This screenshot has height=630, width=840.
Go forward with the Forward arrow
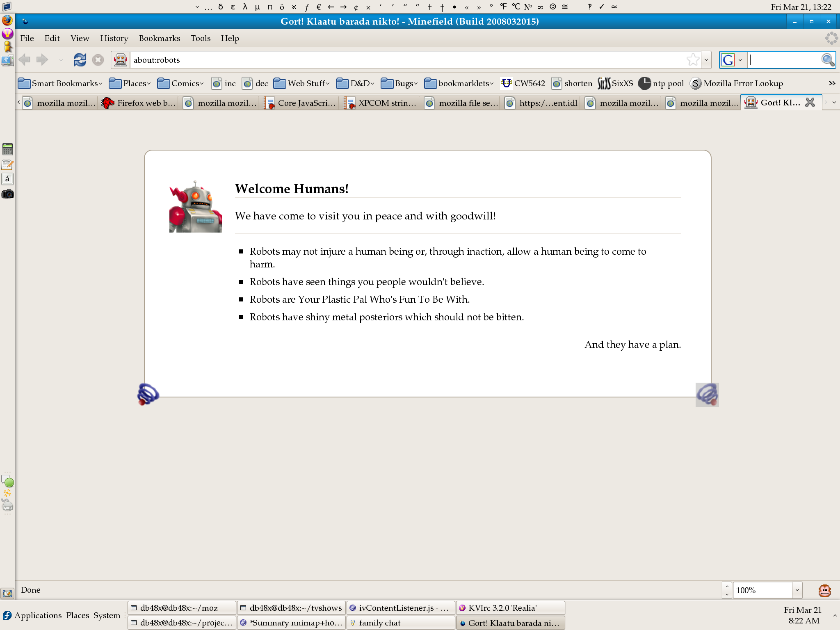42,60
